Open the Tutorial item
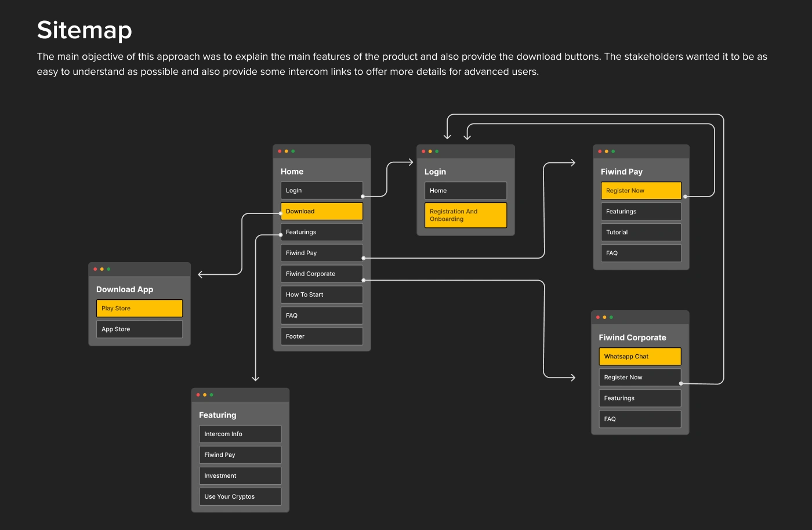 pyautogui.click(x=641, y=232)
